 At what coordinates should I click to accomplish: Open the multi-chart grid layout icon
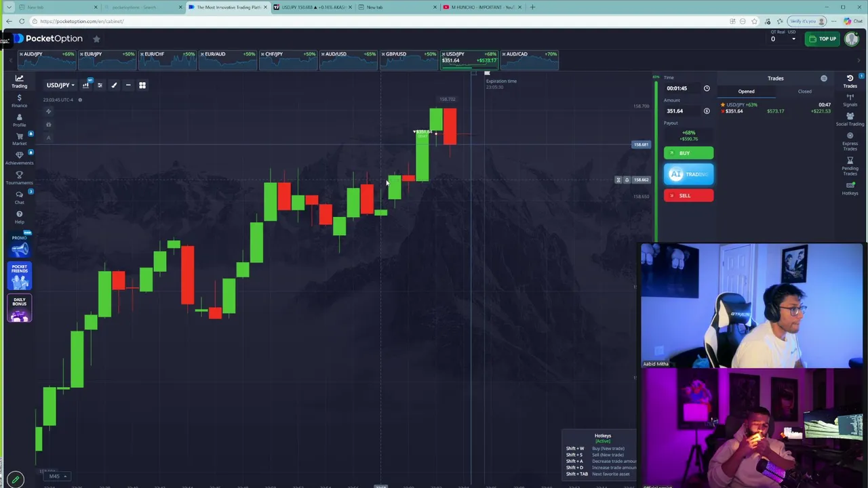142,85
